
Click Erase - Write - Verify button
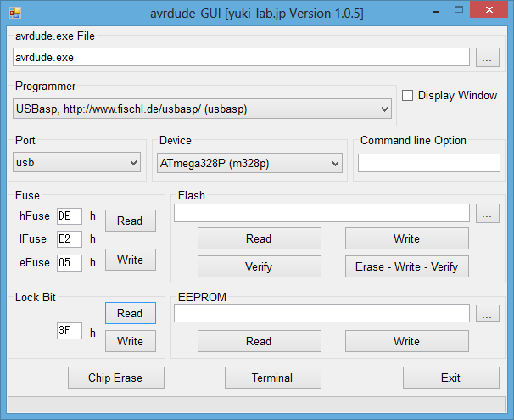click(x=406, y=266)
